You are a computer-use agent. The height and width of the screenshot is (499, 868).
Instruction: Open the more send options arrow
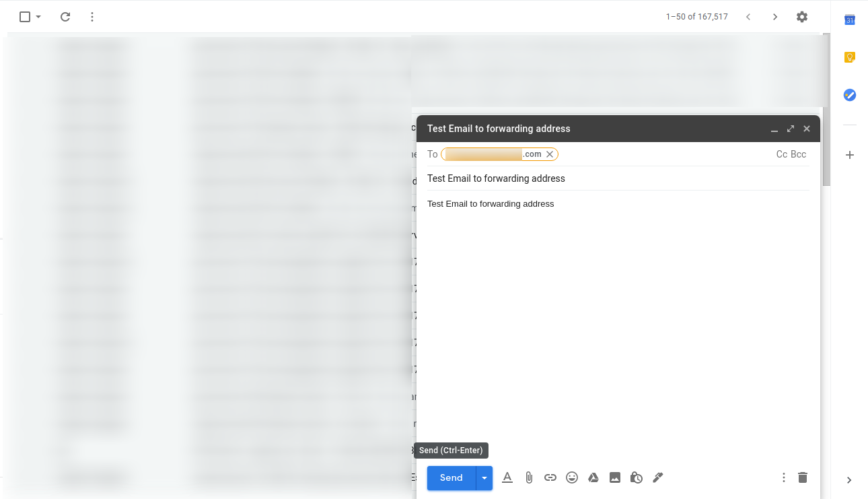484,477
